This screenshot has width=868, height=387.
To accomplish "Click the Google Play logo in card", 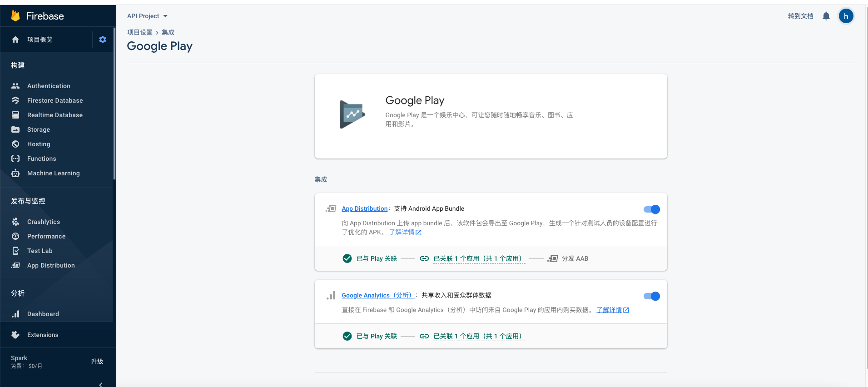I will (352, 114).
